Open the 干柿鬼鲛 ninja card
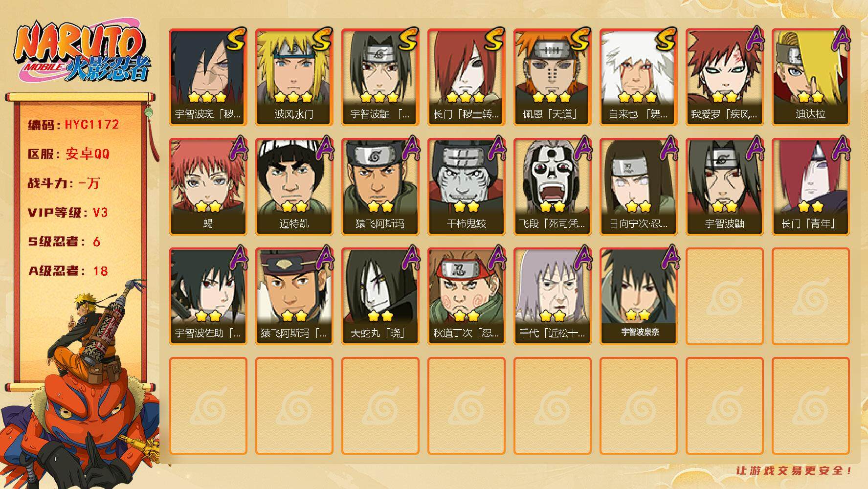This screenshot has width=868, height=489. pyautogui.click(x=466, y=187)
